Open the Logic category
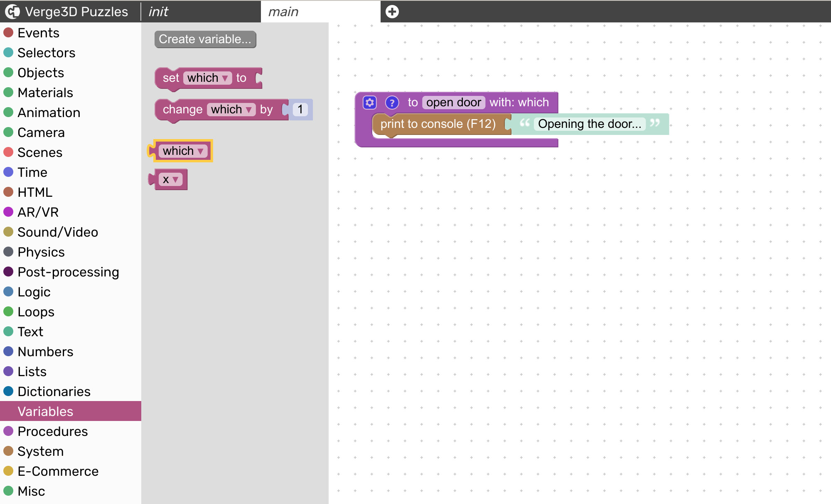Viewport: 831px width, 504px height. [34, 291]
